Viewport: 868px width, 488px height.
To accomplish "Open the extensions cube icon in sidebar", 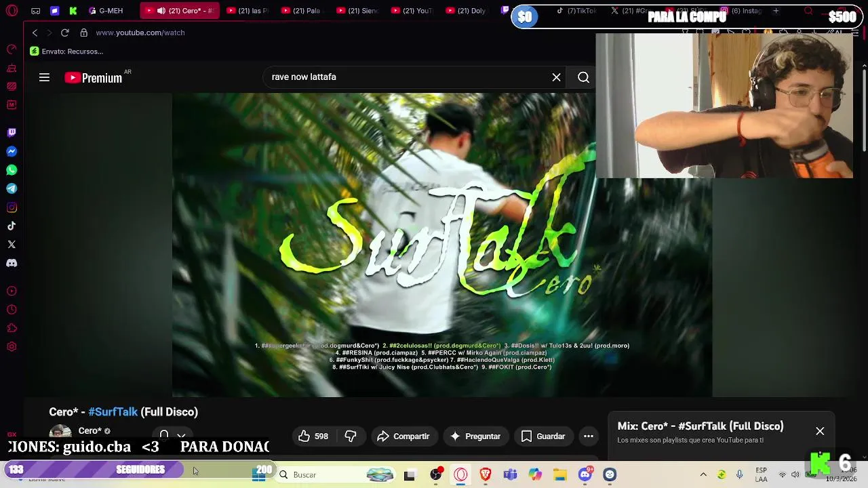I will [x=12, y=328].
